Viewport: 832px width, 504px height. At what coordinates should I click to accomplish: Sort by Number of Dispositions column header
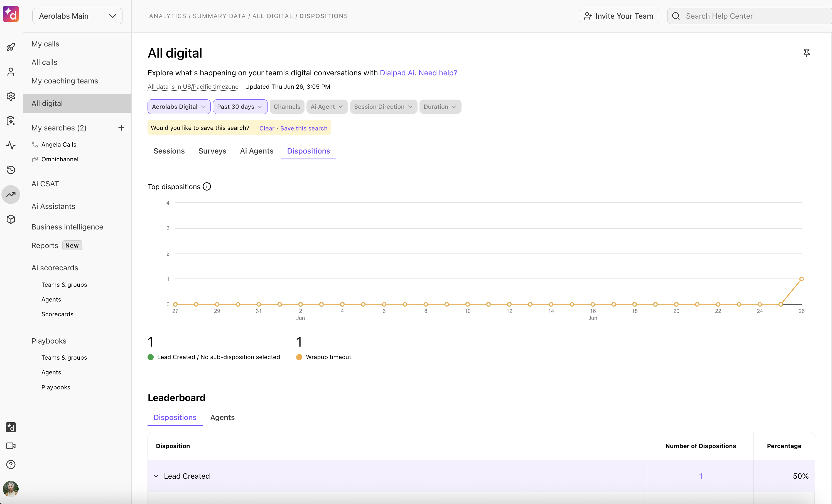(701, 446)
